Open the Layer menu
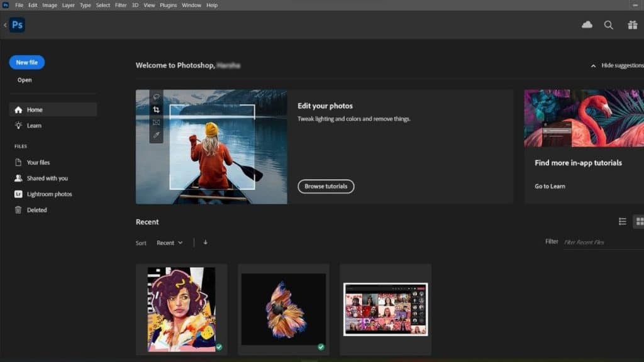 tap(68, 5)
